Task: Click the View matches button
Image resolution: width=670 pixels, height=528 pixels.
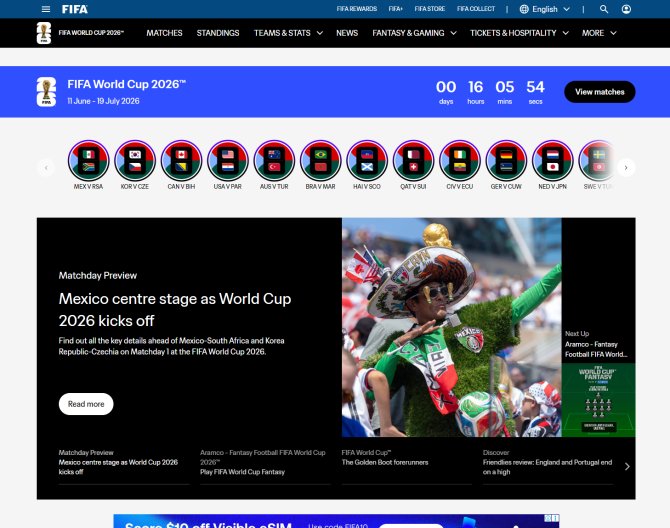Action: click(599, 92)
